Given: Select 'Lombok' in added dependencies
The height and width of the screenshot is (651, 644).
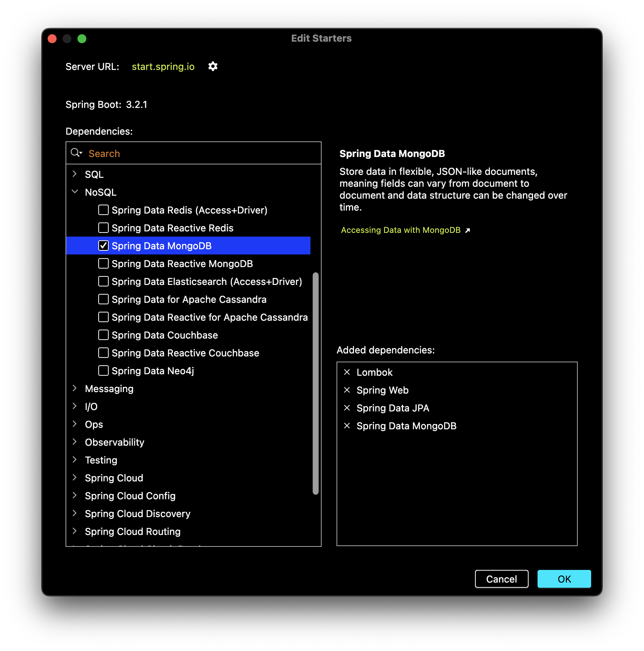Looking at the screenshot, I should pos(374,372).
